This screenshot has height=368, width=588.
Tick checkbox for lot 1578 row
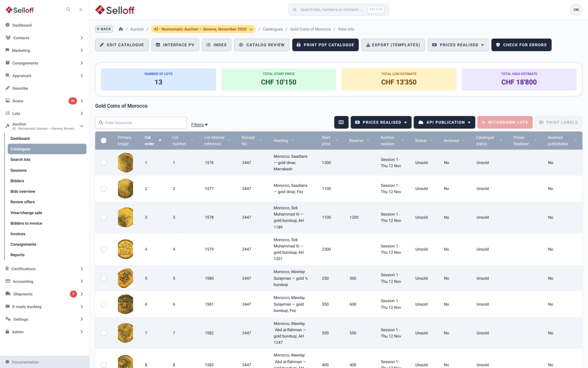[103, 217]
